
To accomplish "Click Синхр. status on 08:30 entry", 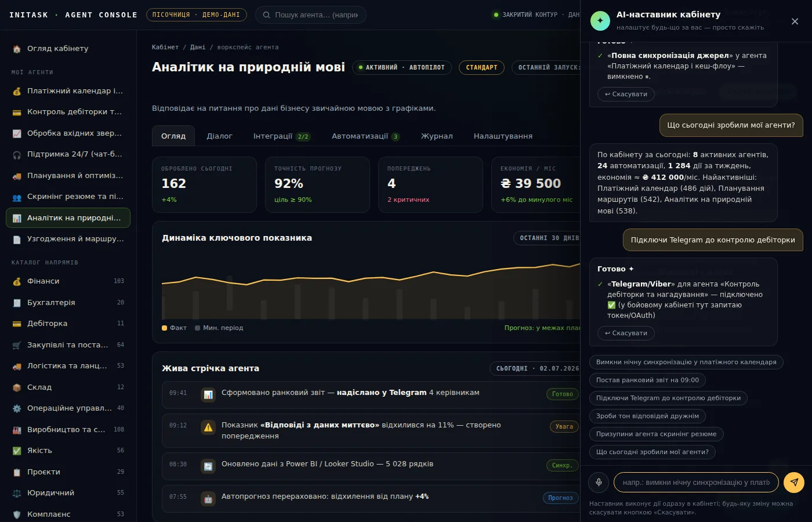I will pos(562,466).
